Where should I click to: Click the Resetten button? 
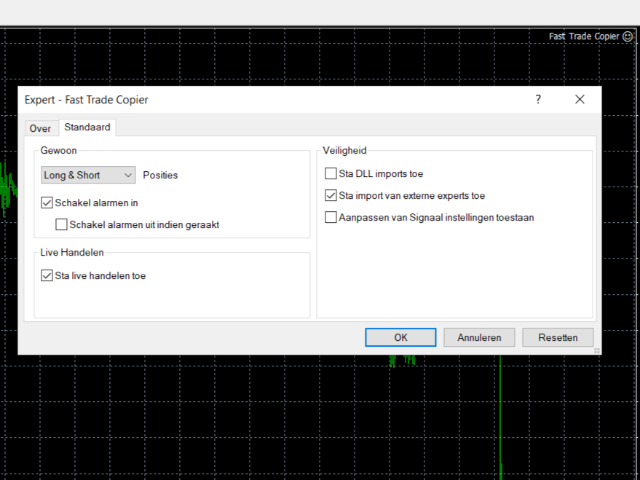coord(558,338)
